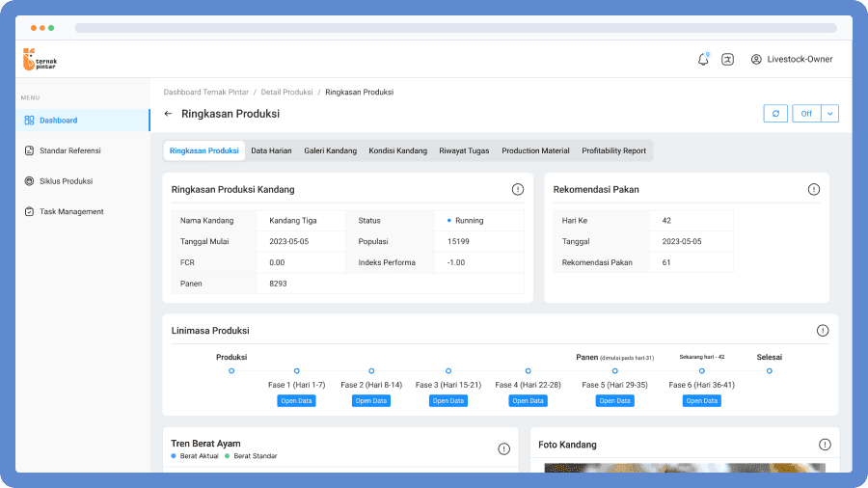The width and height of the screenshot is (868, 488).
Task: Click info icon on Rekomendasi Pakan card
Action: coord(814,189)
